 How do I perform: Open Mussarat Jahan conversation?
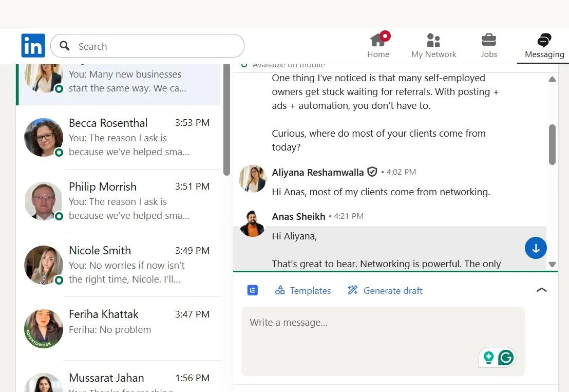pos(119,377)
